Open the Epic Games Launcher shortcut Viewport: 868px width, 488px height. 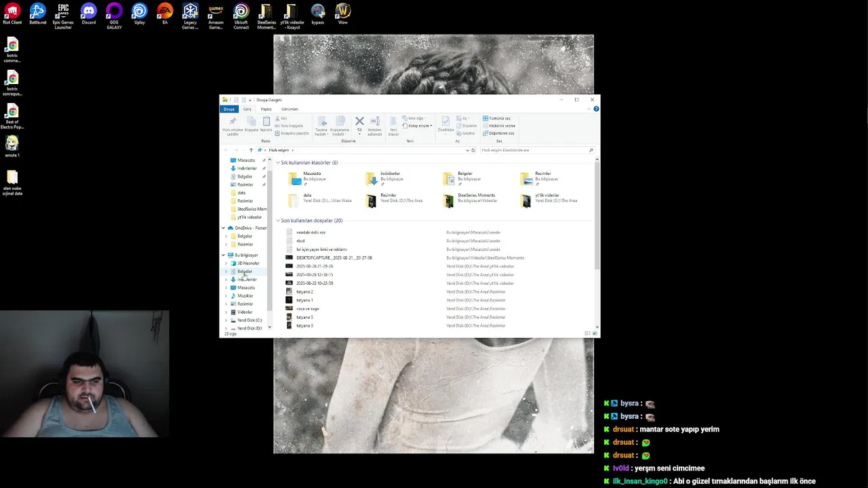(x=63, y=16)
